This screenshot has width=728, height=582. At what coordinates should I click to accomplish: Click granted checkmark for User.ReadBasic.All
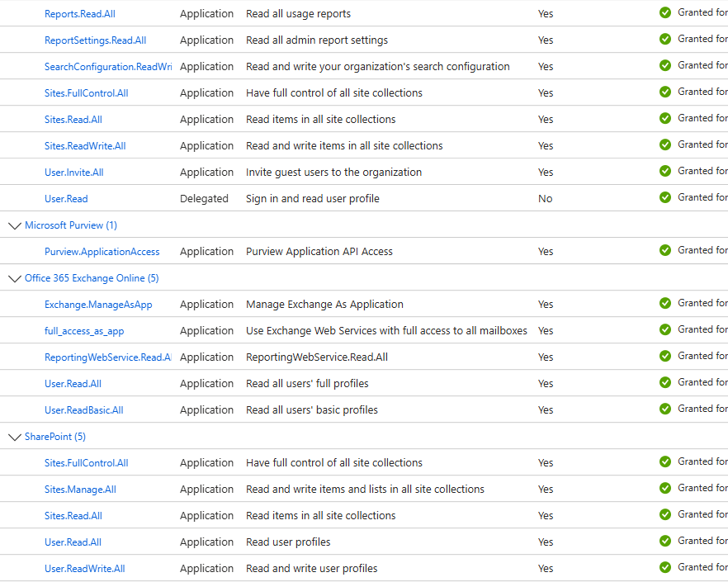pos(665,409)
